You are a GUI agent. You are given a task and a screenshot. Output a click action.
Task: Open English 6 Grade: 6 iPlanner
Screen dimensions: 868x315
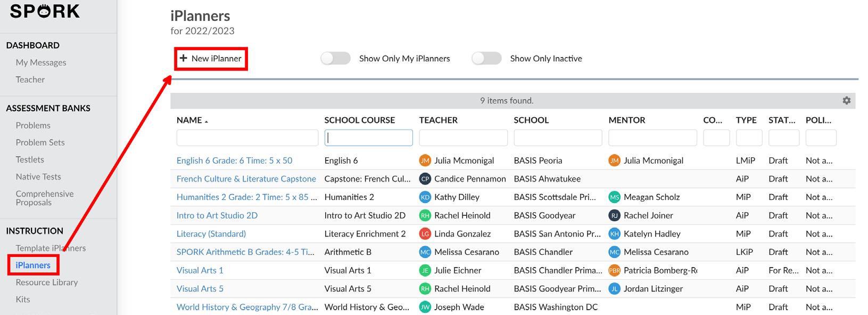[x=234, y=160]
